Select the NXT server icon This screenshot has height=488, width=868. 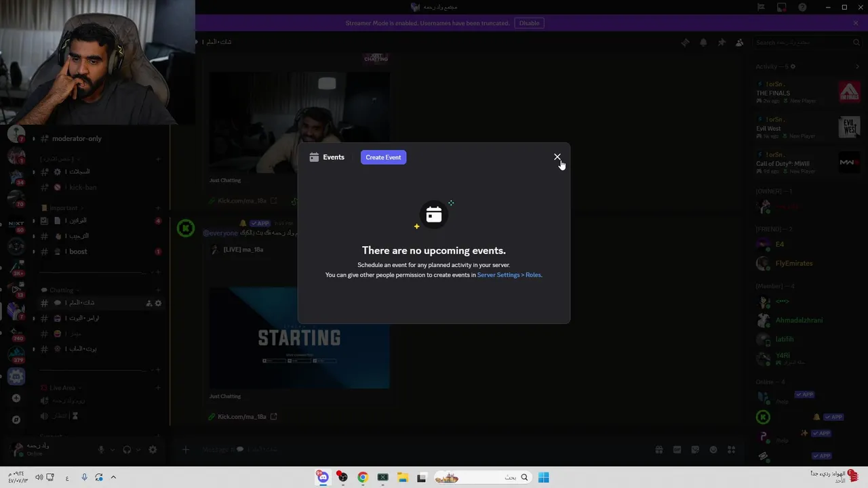tap(16, 224)
